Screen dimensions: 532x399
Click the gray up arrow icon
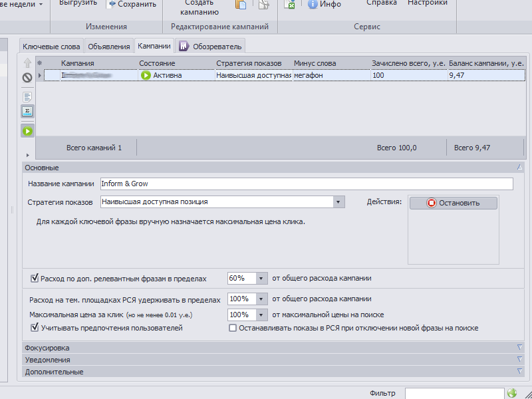coord(27,63)
